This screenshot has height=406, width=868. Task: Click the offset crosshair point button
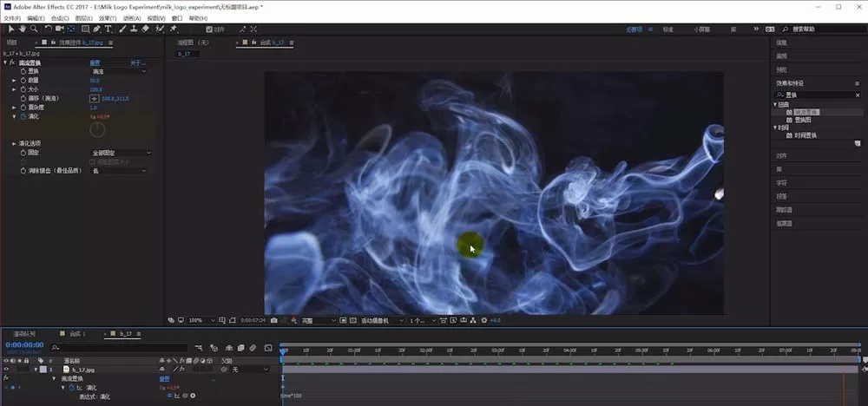coord(95,98)
